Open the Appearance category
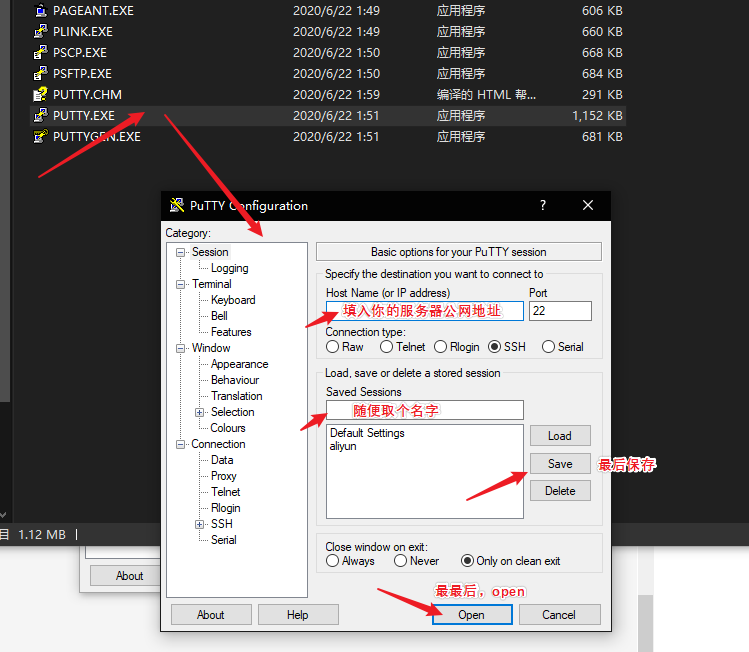The width and height of the screenshot is (749, 652). [x=240, y=364]
